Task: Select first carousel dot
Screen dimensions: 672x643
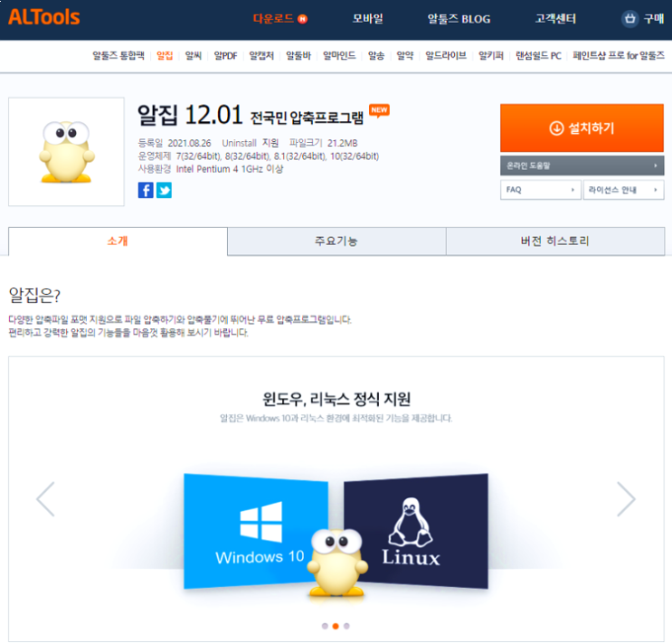Action: pos(325,627)
